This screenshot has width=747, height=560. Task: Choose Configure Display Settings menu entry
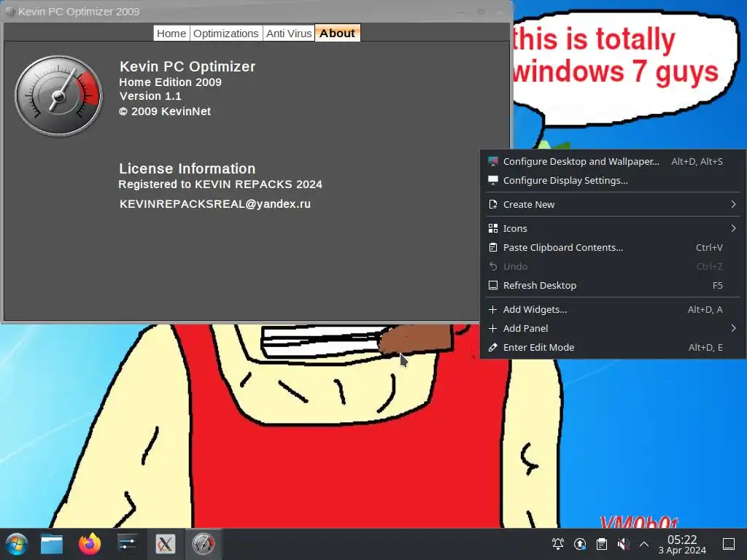613,181
